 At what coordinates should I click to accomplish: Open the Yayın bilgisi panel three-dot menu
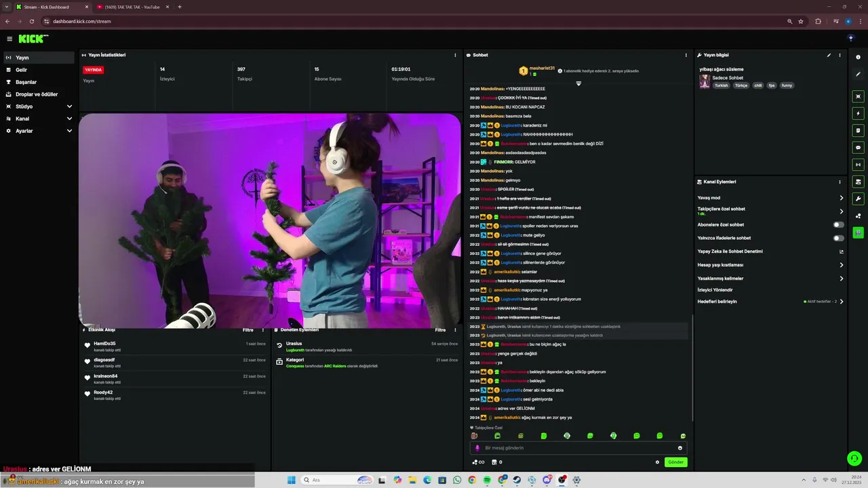point(840,55)
